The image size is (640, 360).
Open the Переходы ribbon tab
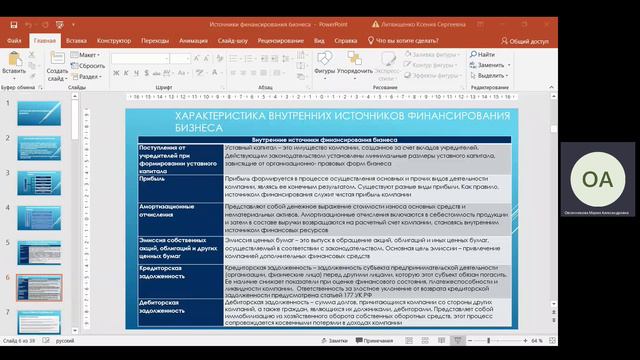(155, 41)
